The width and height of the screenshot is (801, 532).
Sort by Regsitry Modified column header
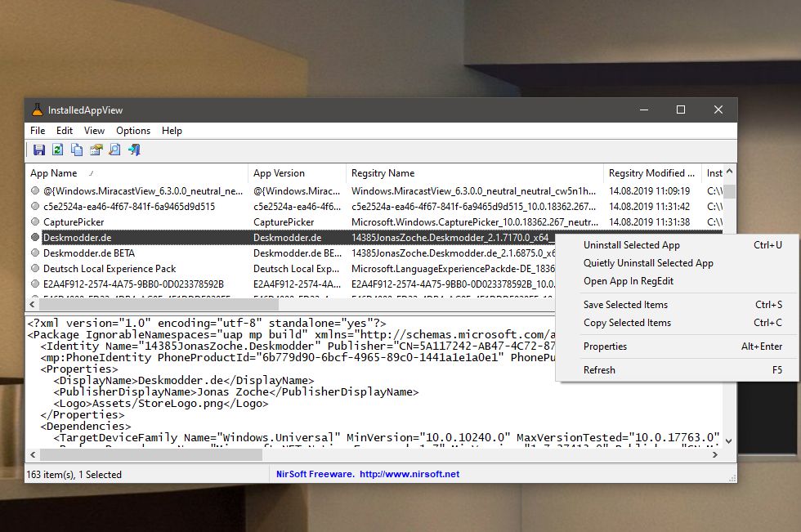[x=652, y=173]
